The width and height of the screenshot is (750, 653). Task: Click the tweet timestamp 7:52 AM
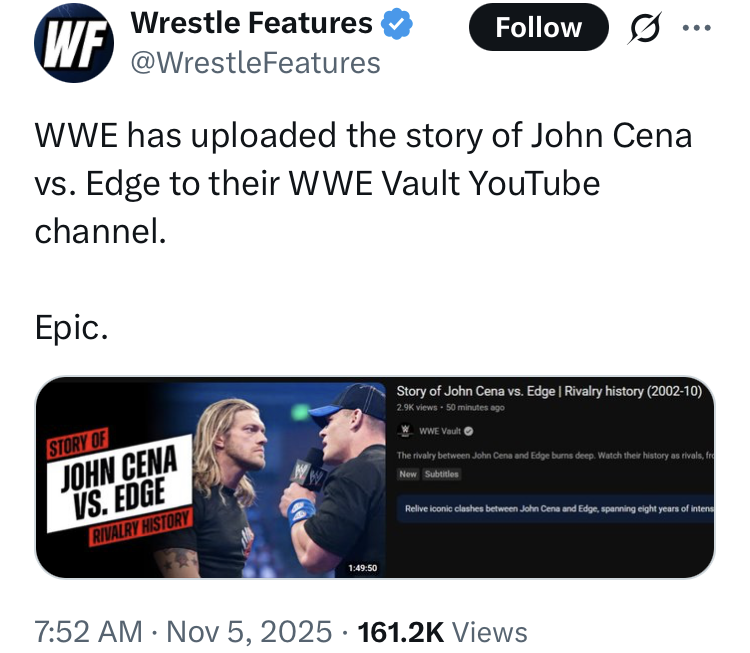click(89, 631)
